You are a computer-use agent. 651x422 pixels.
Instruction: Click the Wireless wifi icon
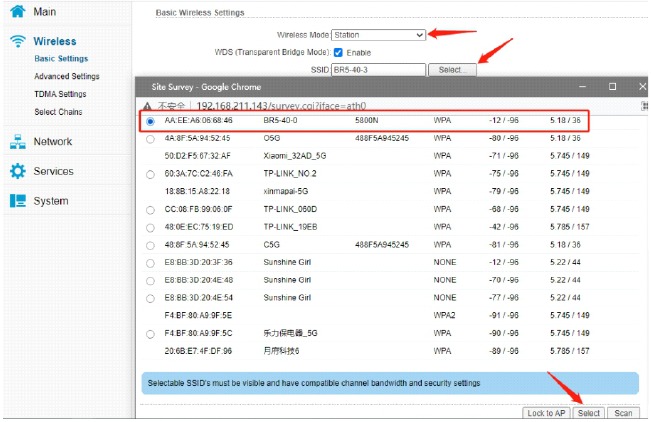pyautogui.click(x=18, y=41)
